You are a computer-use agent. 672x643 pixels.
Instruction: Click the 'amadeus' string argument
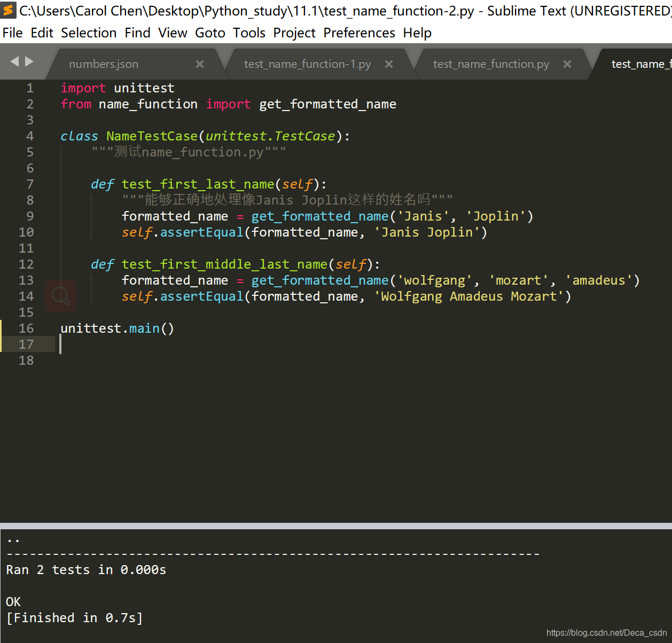pyautogui.click(x=599, y=280)
